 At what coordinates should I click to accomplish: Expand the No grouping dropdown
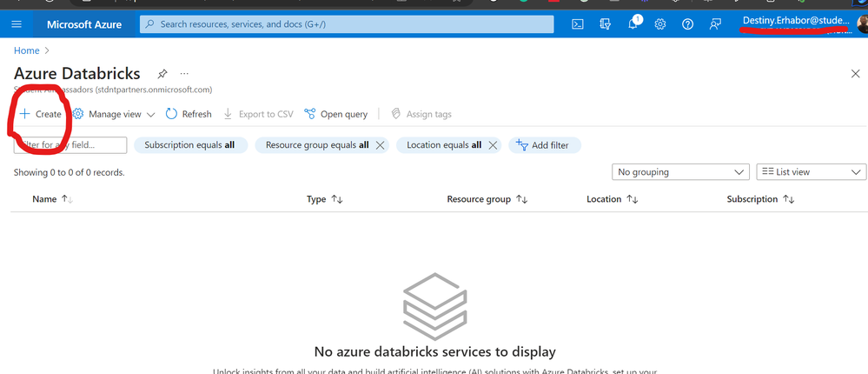coord(680,172)
